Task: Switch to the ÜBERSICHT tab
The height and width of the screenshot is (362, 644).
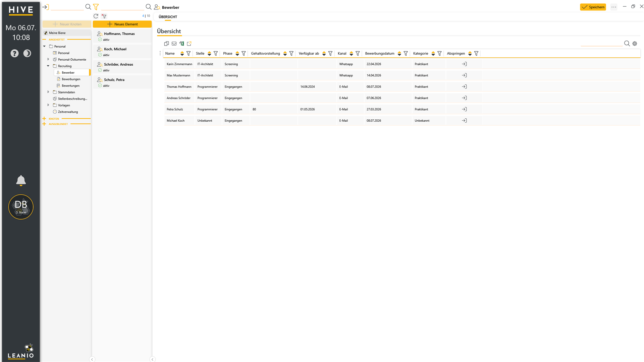Action: [168, 17]
